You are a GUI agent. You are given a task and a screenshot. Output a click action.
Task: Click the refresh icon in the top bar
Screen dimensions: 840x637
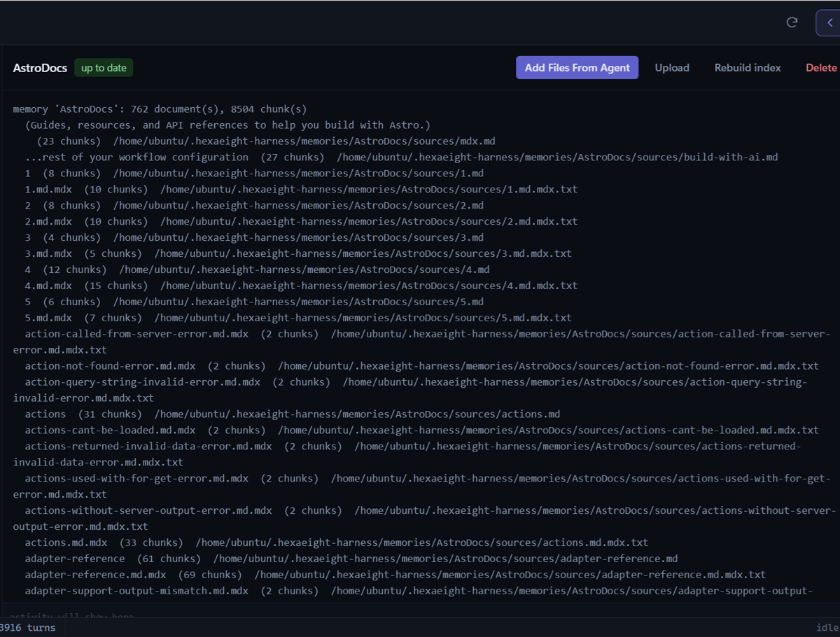pyautogui.click(x=792, y=22)
